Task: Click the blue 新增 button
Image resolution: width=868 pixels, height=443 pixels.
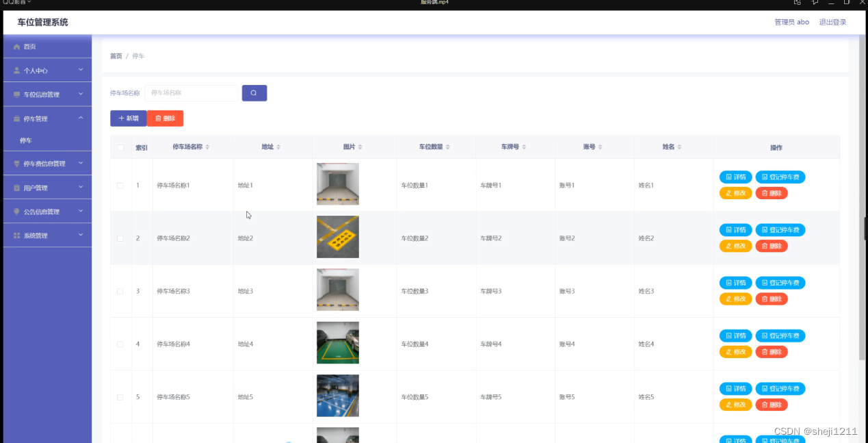Action: pyautogui.click(x=129, y=118)
